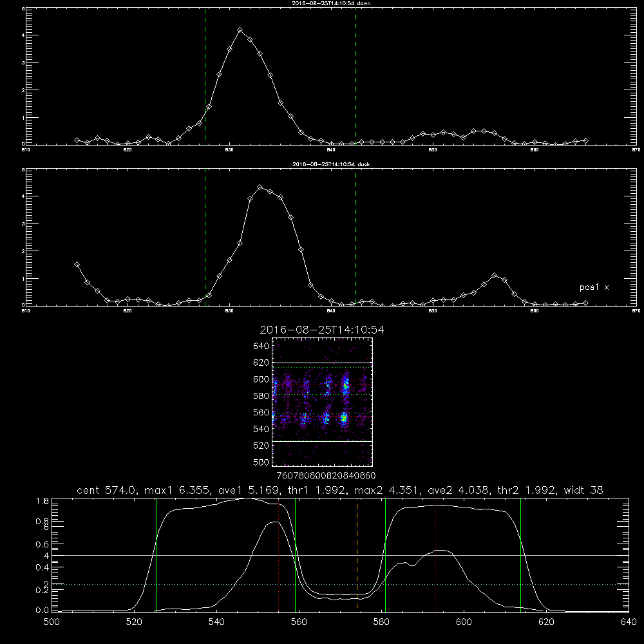Viewport: 644px width, 644px height.
Task: Click the 580 tick label on bottom plot x-axis
Action: [x=381, y=622]
